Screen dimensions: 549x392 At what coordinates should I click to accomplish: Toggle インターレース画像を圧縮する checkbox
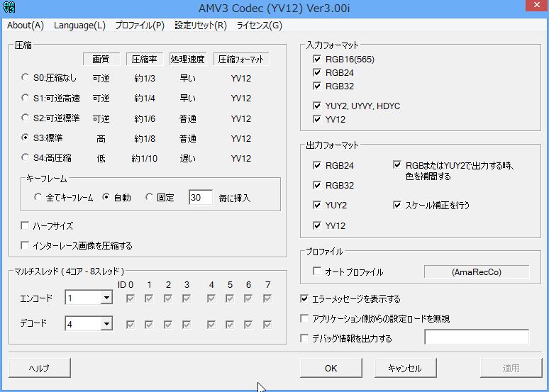click(x=26, y=245)
